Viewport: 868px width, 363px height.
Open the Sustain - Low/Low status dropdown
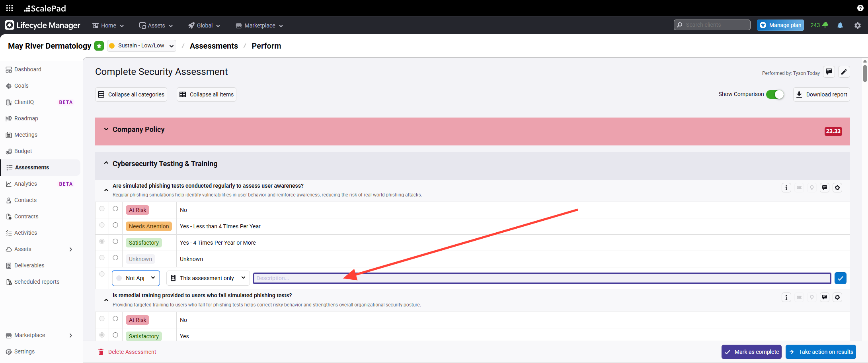pyautogui.click(x=142, y=46)
